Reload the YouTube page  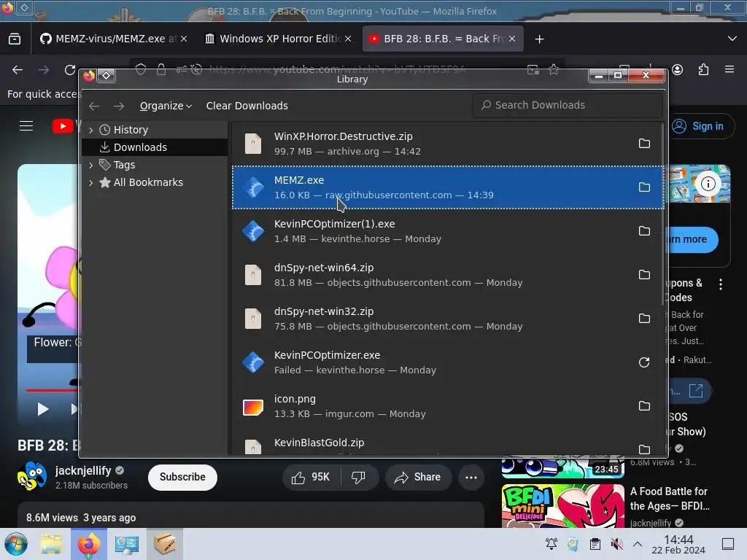(x=70, y=70)
